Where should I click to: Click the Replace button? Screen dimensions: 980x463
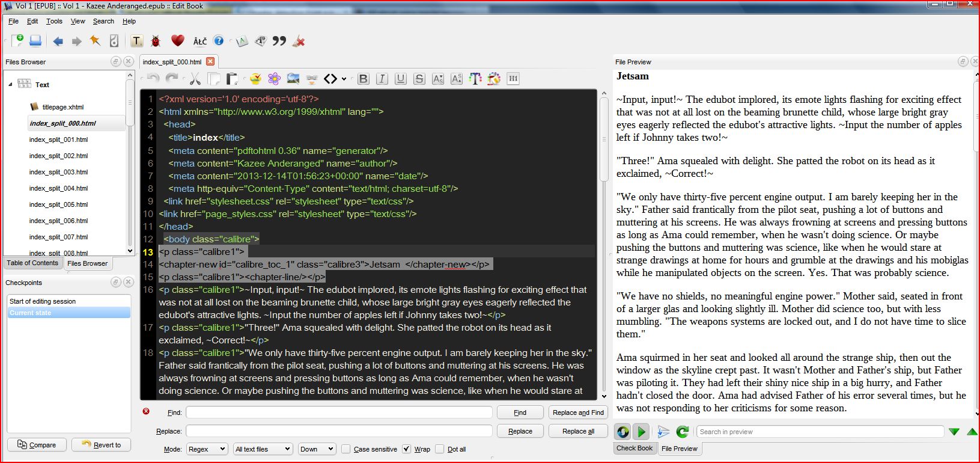520,431
